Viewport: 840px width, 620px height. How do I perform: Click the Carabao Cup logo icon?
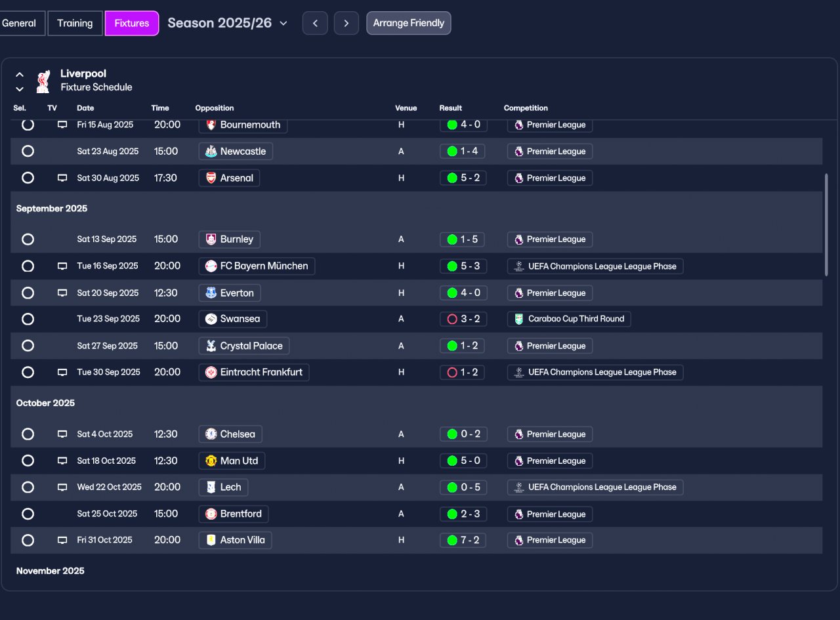[x=519, y=319]
